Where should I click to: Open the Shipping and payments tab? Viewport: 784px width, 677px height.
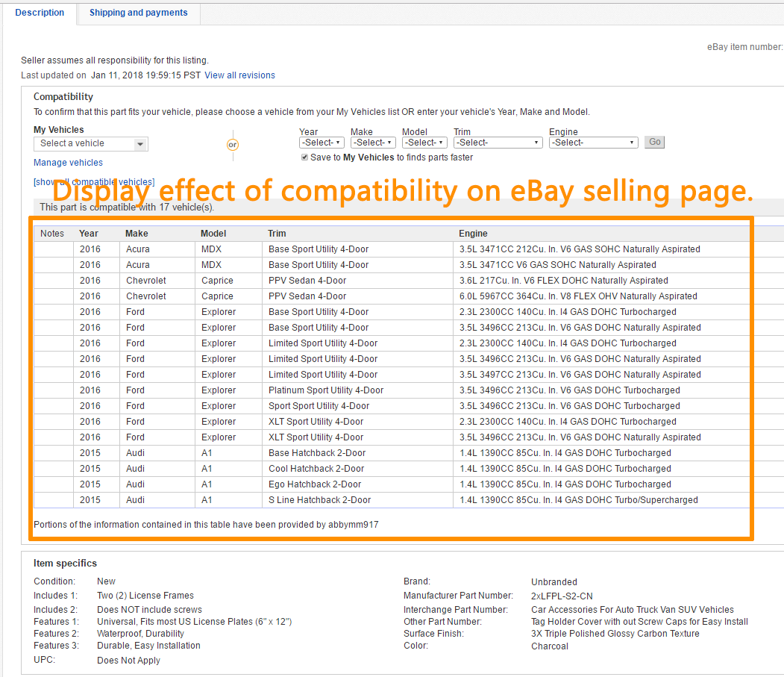click(x=139, y=13)
